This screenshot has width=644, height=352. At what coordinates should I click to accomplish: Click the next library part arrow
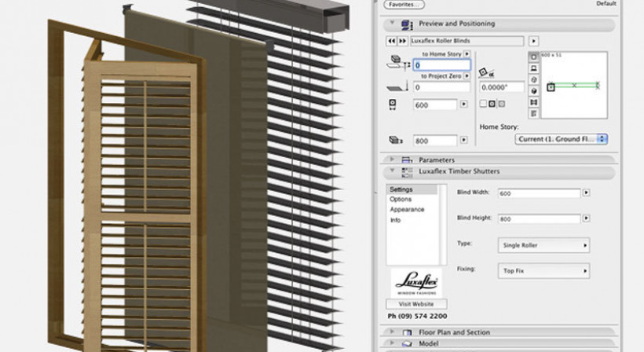point(402,41)
